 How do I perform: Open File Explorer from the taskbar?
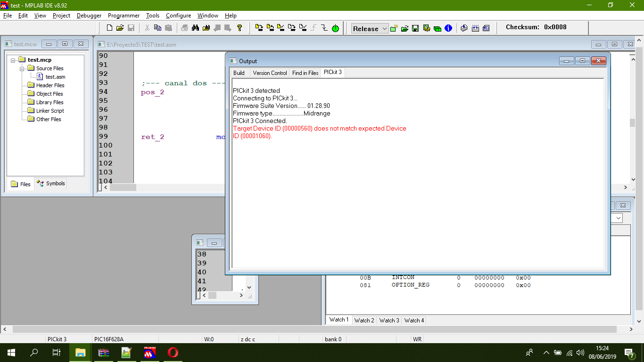click(81, 353)
